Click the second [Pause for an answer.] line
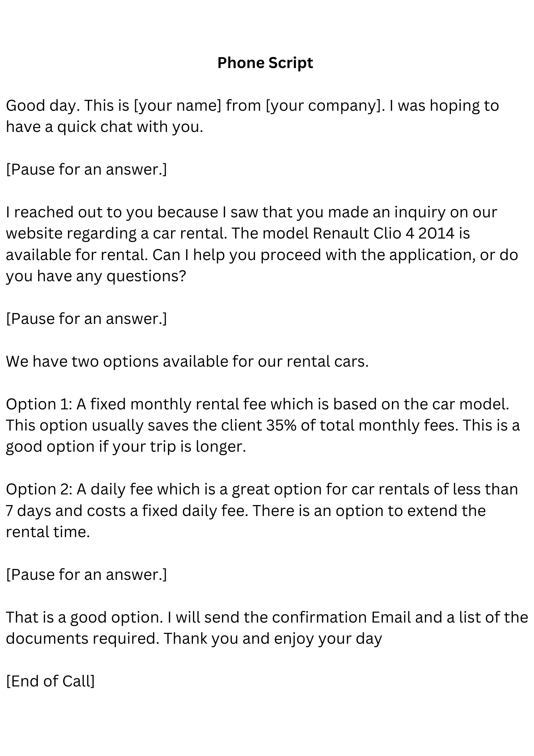 [x=86, y=319]
